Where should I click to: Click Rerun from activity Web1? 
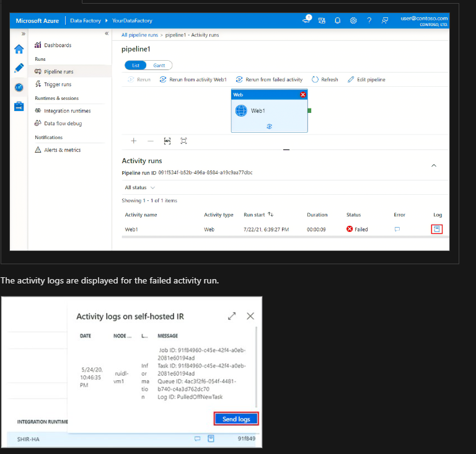pos(193,79)
